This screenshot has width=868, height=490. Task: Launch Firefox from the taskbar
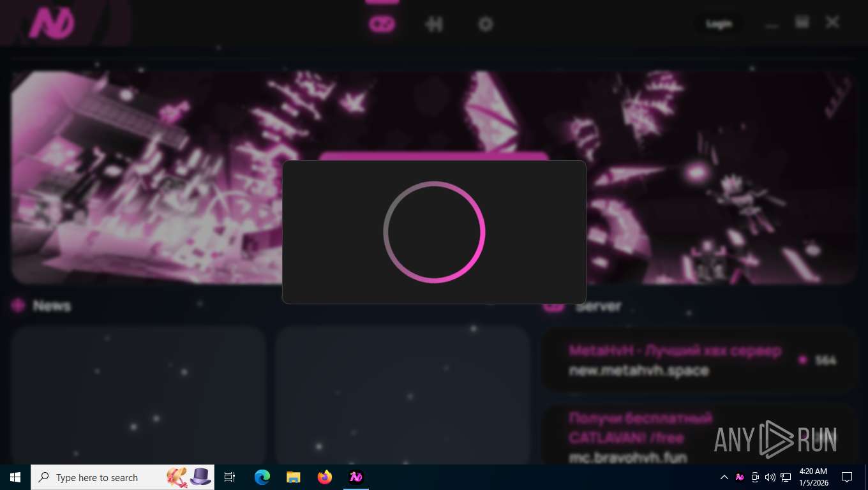[325, 477]
